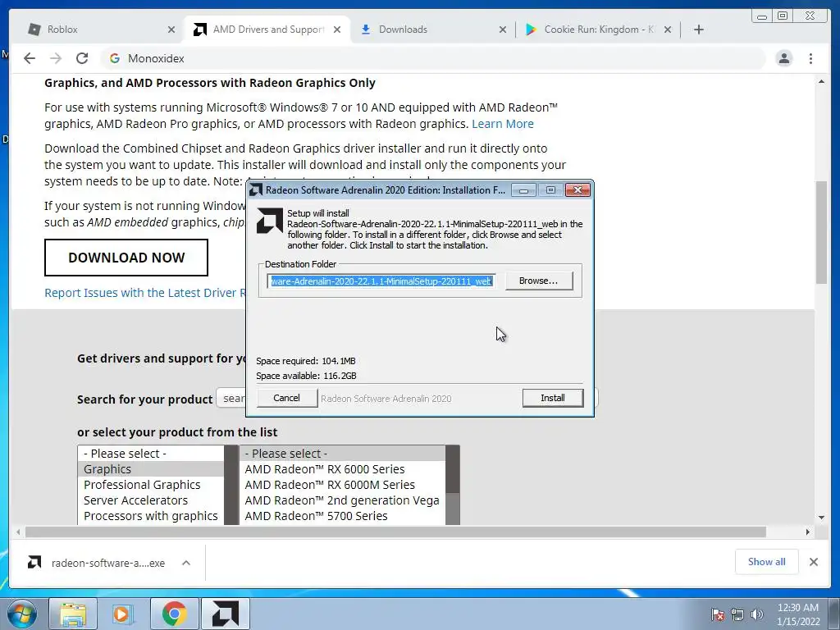Click the series list scrollbar
840x630 pixels.
pyautogui.click(x=452, y=485)
